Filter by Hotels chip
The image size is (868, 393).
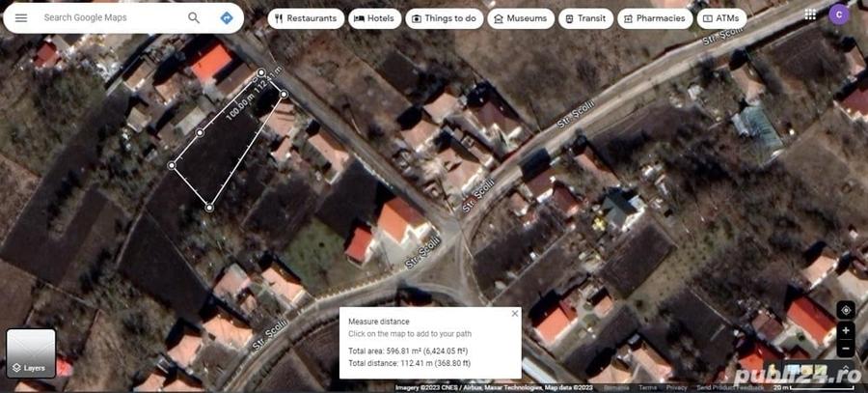(x=375, y=18)
